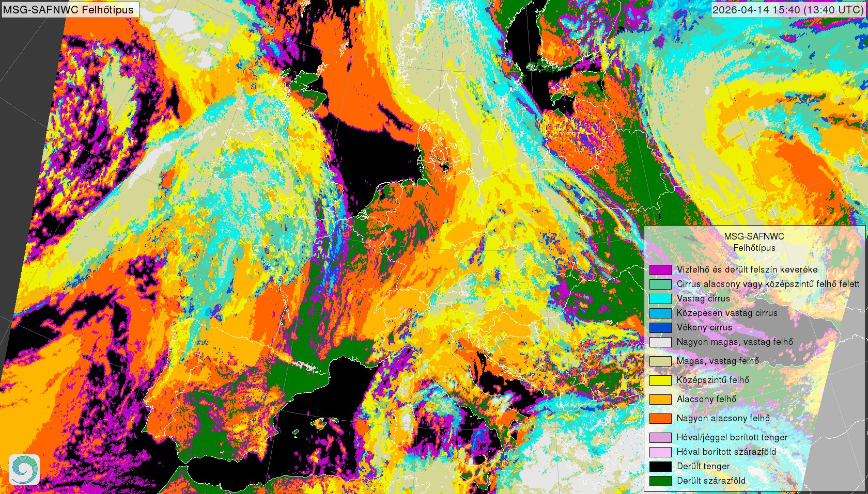Click the beige Magas, vastag felhő swatch
Viewport: 868px width, 494px height.
tap(660, 361)
